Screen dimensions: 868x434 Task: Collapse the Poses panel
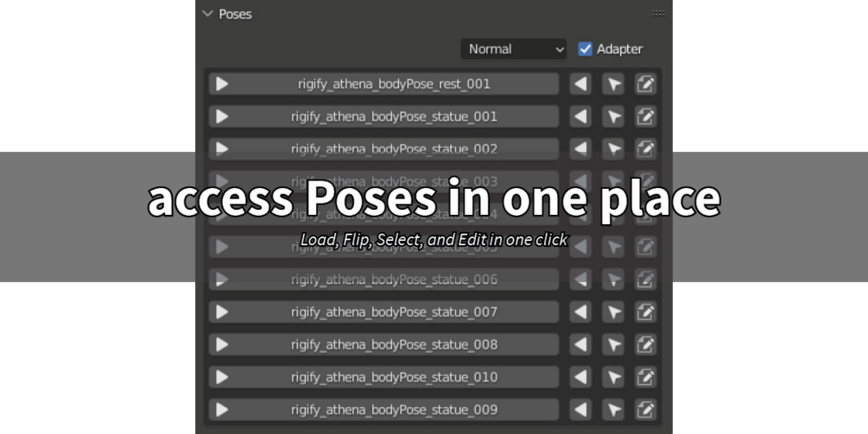click(207, 14)
